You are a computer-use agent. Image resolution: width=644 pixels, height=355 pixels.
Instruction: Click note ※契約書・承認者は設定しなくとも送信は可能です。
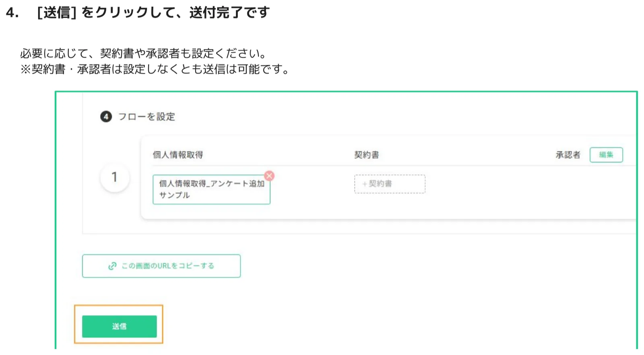tap(155, 69)
